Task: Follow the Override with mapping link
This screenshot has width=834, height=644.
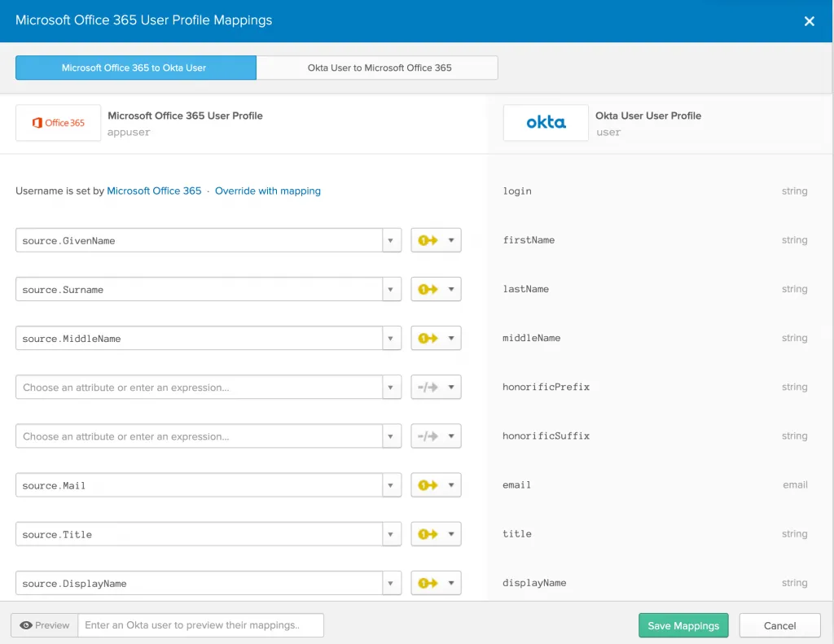Action: click(x=268, y=191)
